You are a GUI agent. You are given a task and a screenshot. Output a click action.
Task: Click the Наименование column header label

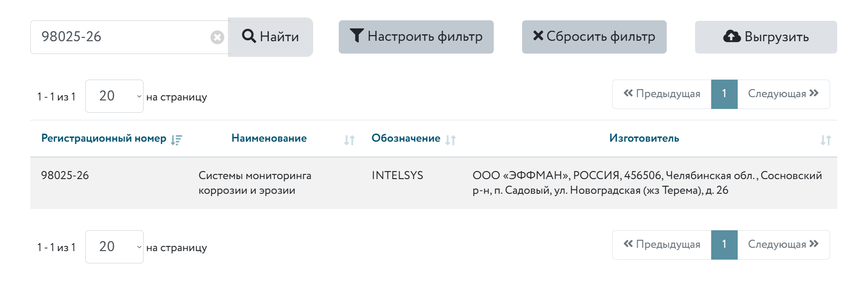(x=269, y=138)
